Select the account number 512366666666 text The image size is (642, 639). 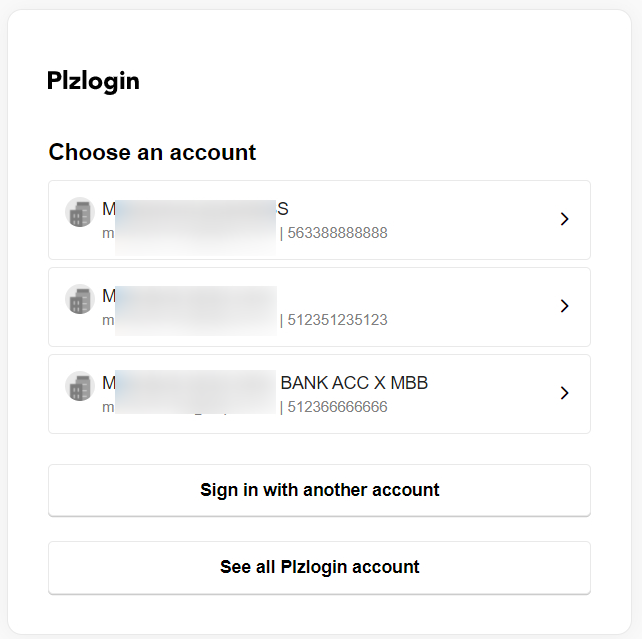tap(337, 407)
